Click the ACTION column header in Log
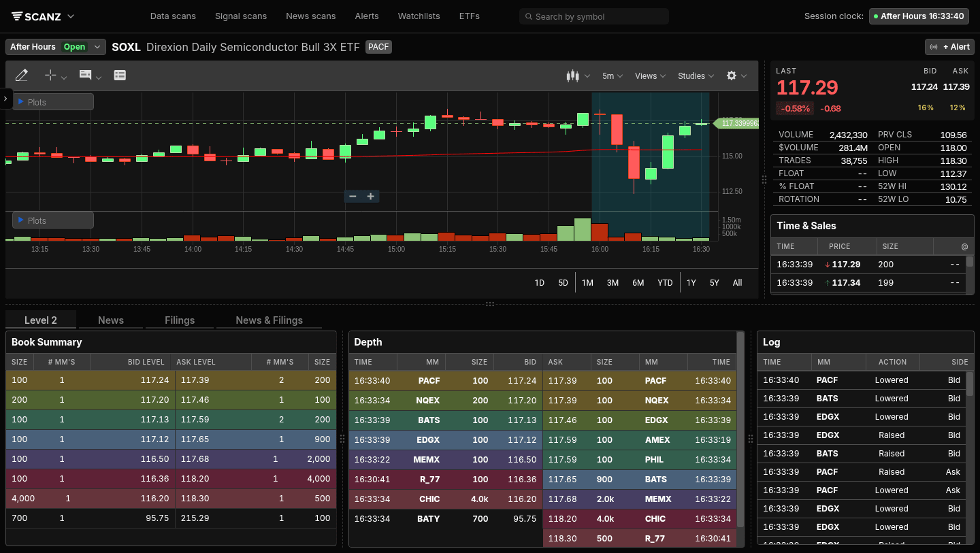Image resolution: width=980 pixels, height=553 pixels. pos(892,362)
